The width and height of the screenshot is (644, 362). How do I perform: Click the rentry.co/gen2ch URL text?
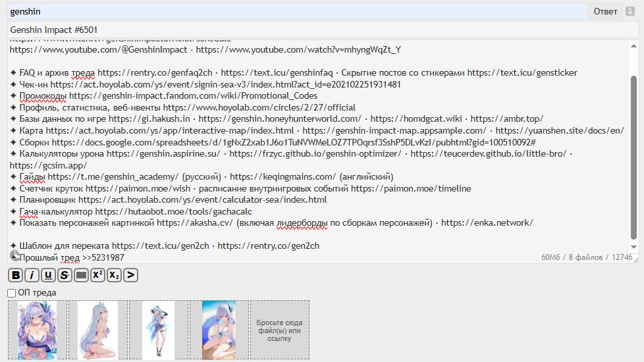[x=269, y=246]
